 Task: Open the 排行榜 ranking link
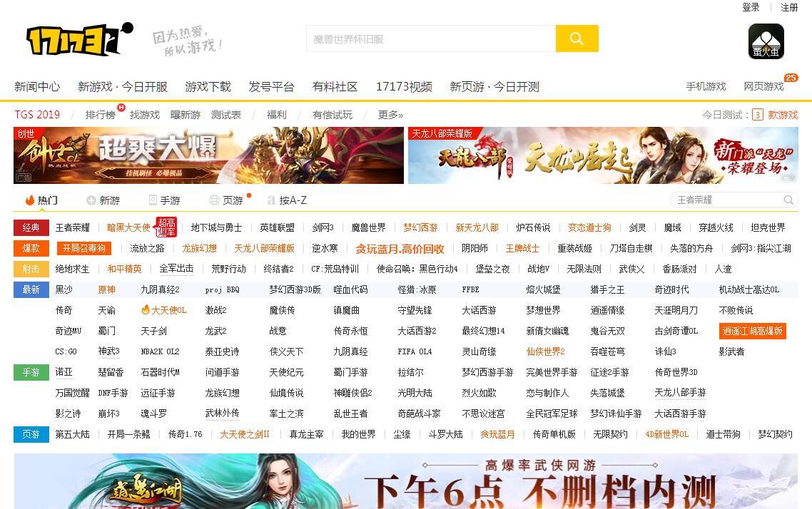[x=101, y=115]
